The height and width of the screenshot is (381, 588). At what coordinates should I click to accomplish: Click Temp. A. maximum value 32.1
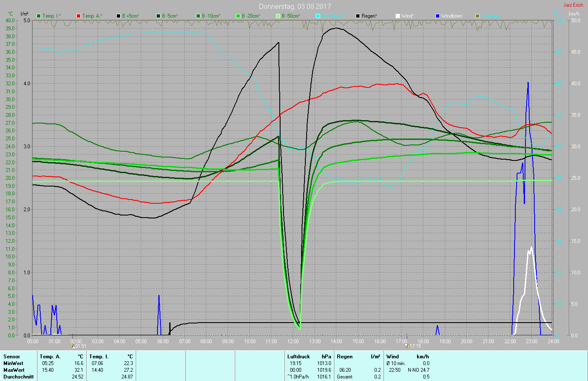coord(79,370)
